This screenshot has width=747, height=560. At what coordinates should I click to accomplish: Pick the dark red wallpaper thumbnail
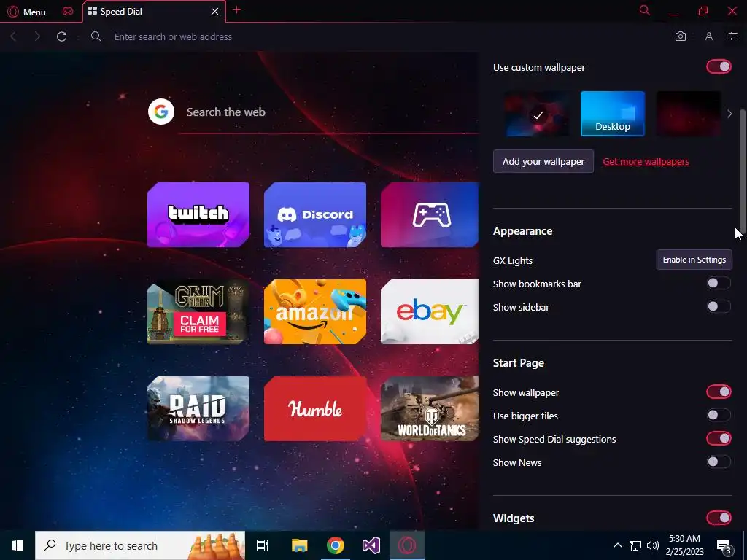(689, 114)
